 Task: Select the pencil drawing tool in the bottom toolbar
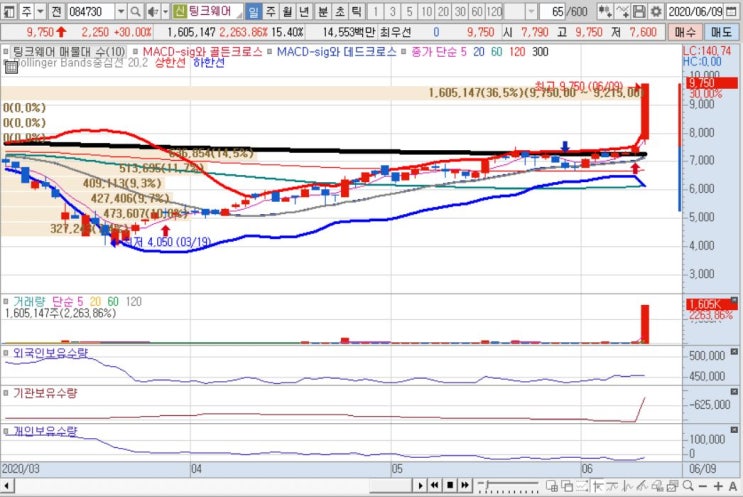click(643, 486)
